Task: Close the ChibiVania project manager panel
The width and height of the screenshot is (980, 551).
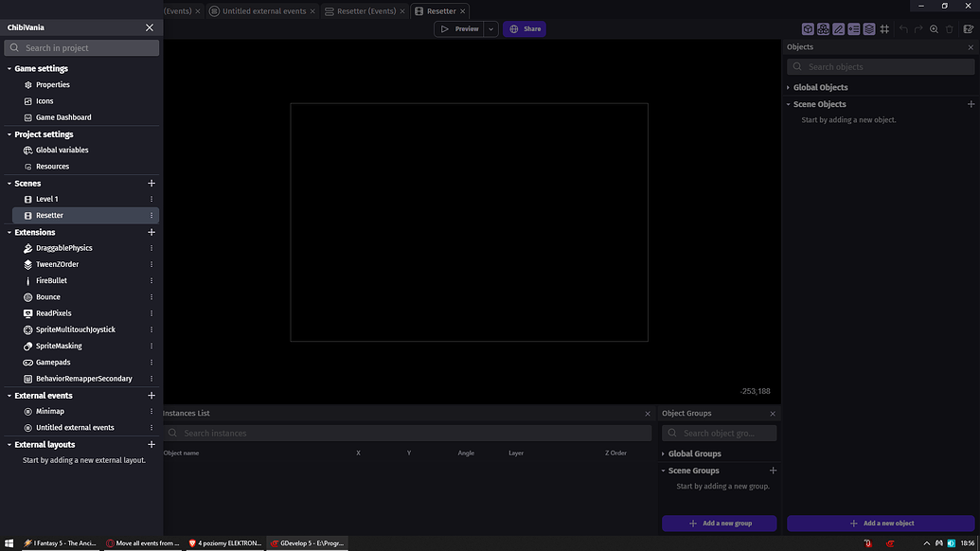Action: (x=150, y=27)
